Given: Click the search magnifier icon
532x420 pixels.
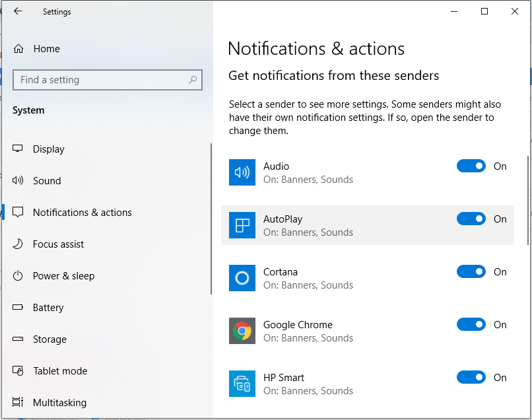Looking at the screenshot, I should coord(193,80).
